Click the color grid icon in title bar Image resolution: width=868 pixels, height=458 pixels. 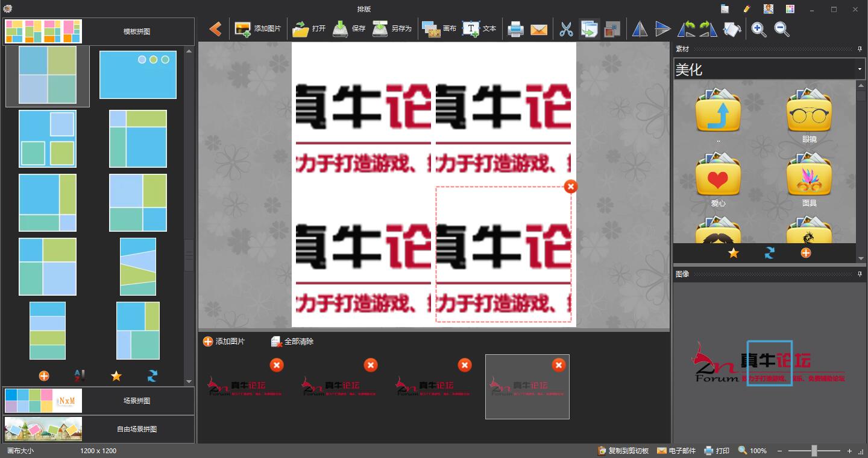click(790, 9)
